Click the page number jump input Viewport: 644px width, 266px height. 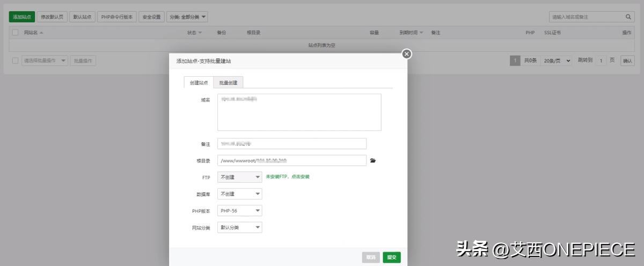[x=601, y=61]
